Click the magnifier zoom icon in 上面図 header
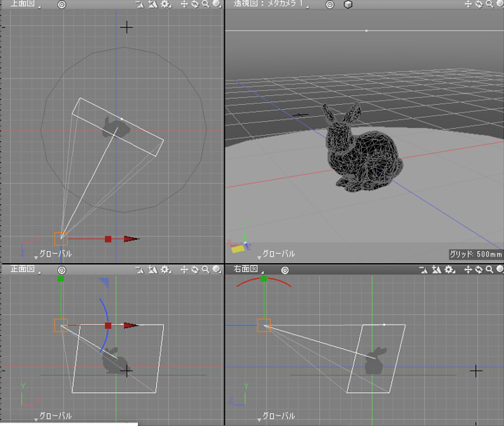Viewport: 504px width, 426px height. pyautogui.click(x=206, y=4)
